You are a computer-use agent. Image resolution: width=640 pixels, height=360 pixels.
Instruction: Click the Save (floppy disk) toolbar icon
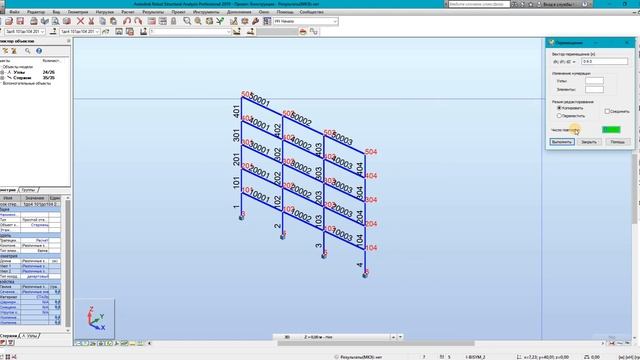pyautogui.click(x=20, y=21)
